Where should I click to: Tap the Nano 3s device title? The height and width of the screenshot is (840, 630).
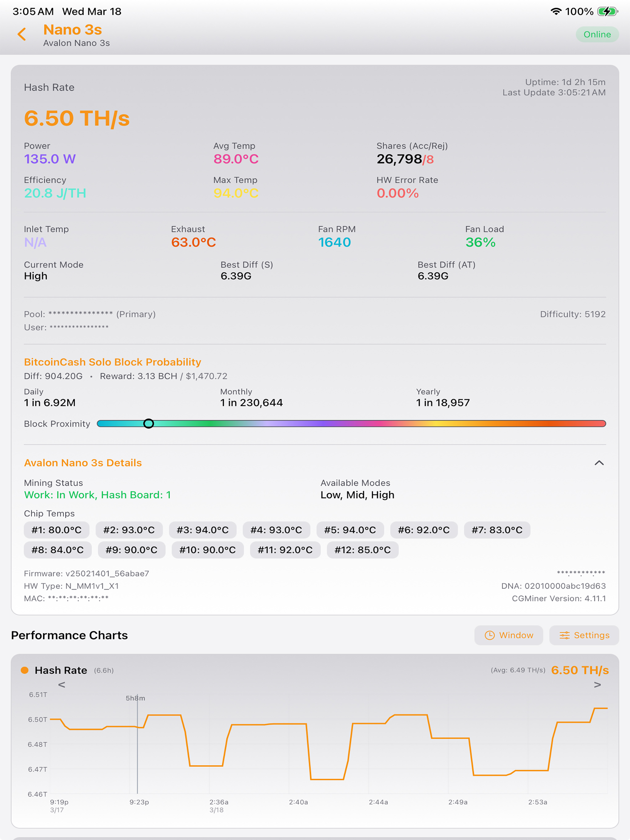click(73, 30)
